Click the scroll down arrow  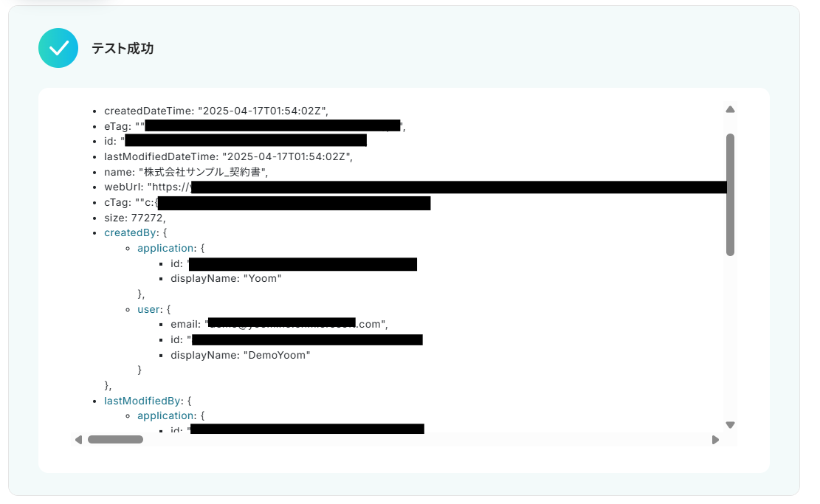pyautogui.click(x=730, y=425)
